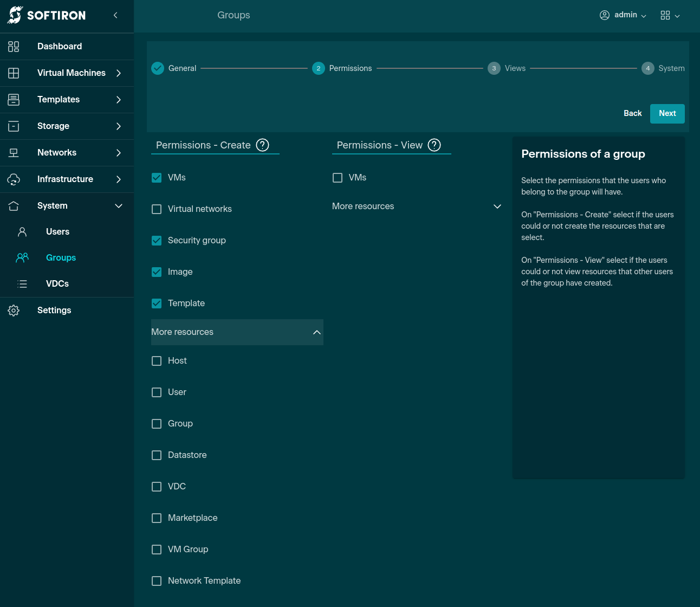Tick the Datastore checkbox
Screen dimensions: 700x607
[x=157, y=455]
